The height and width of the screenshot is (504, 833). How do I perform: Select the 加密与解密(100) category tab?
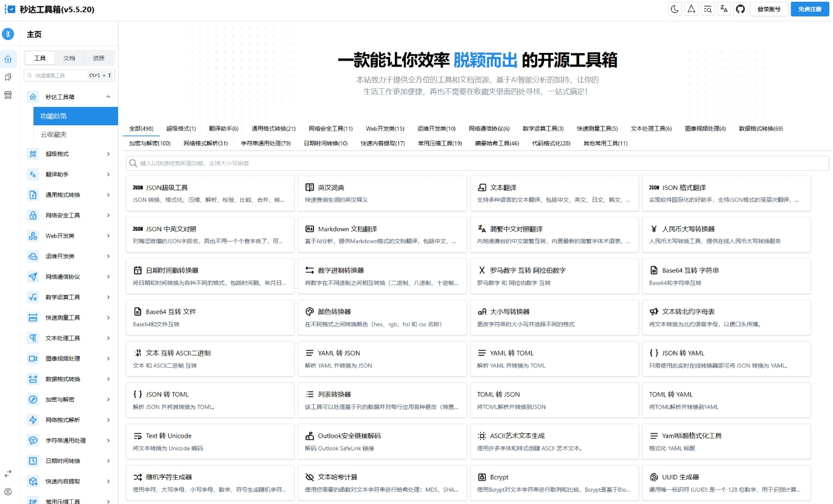(x=149, y=143)
